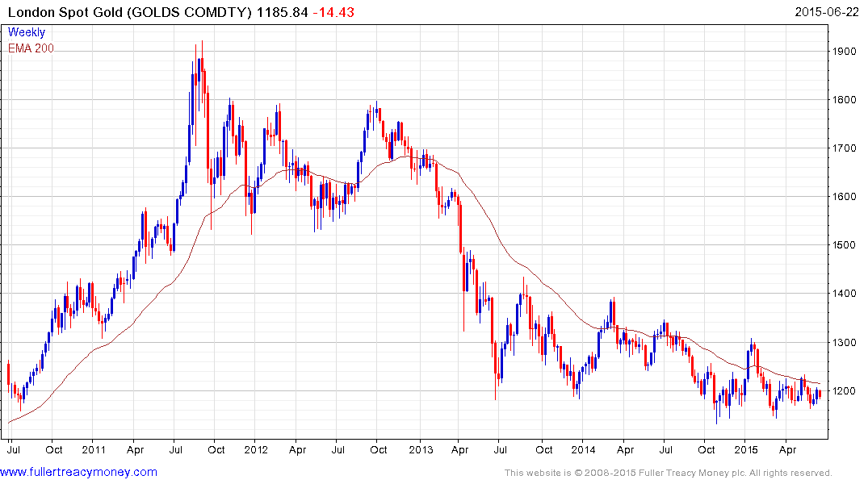This screenshot has height=484, width=868.
Task: Click the last price 1185.84
Action: (x=282, y=12)
